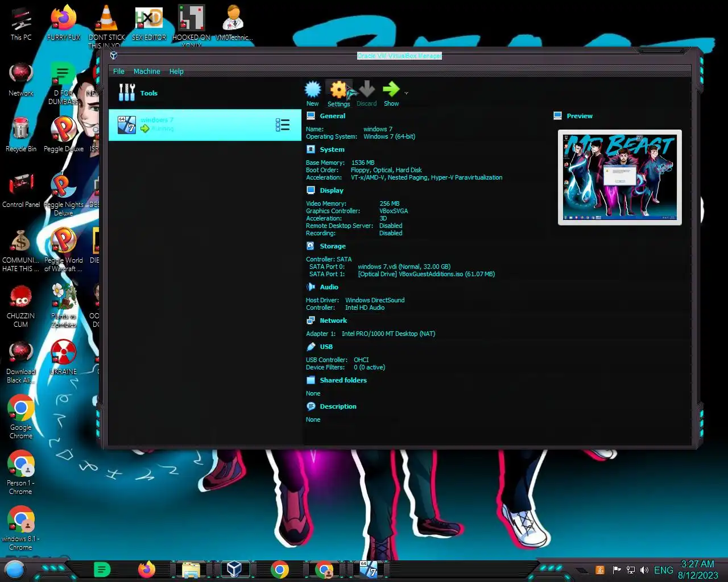This screenshot has height=582, width=728.
Task: Open the Help menu
Action: point(176,72)
